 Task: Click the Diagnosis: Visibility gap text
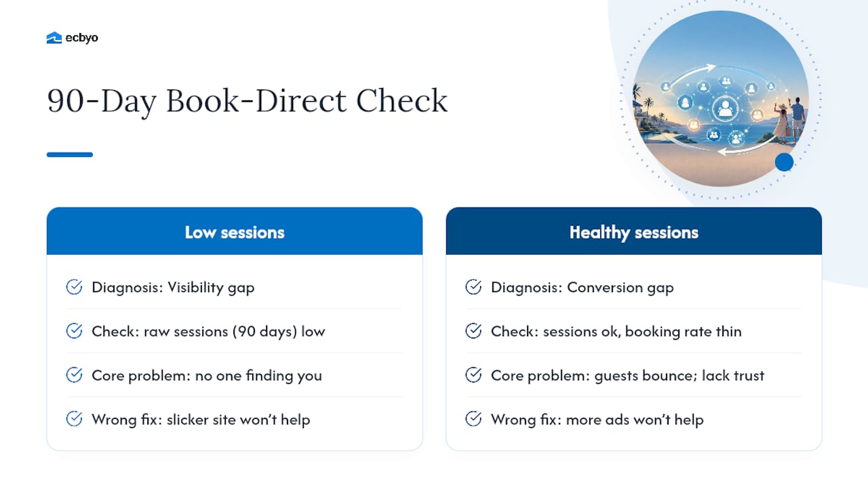pyautogui.click(x=173, y=287)
